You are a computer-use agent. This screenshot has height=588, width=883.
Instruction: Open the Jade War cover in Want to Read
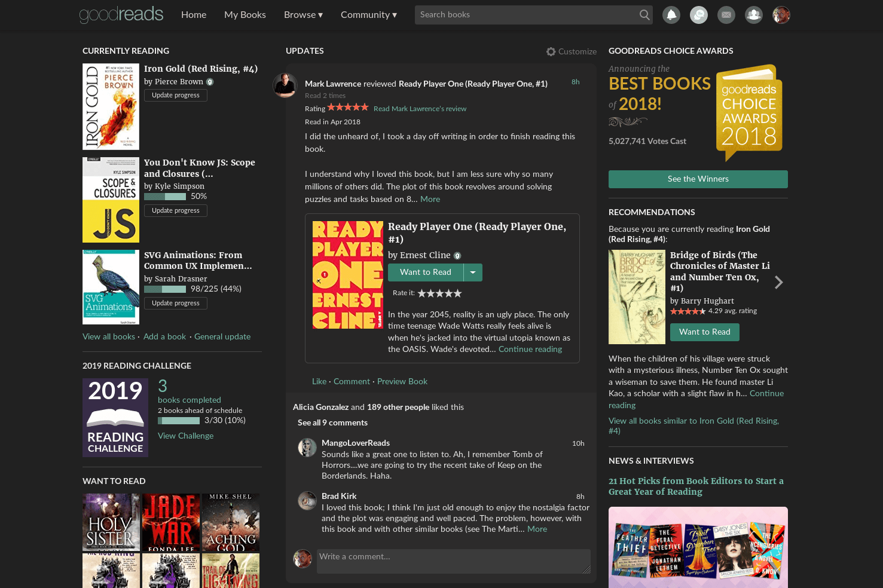click(x=171, y=522)
